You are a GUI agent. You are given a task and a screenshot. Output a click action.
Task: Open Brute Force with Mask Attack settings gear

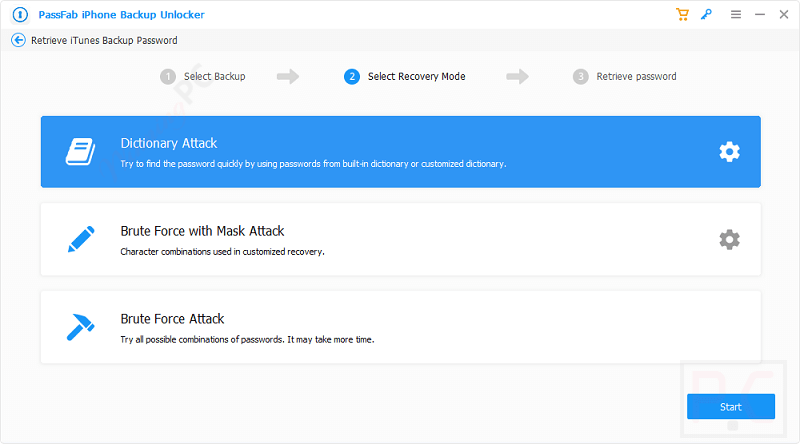coord(730,239)
